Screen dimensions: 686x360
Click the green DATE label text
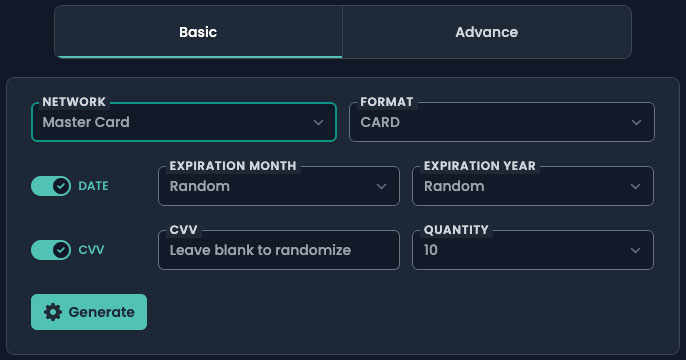click(x=93, y=186)
